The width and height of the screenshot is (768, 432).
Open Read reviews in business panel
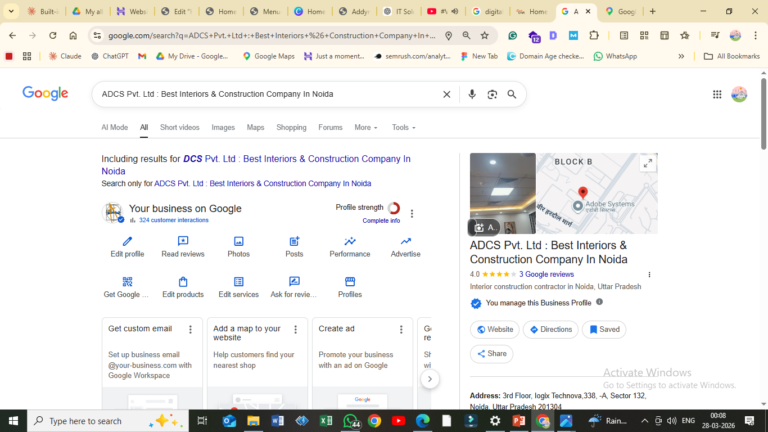(183, 241)
